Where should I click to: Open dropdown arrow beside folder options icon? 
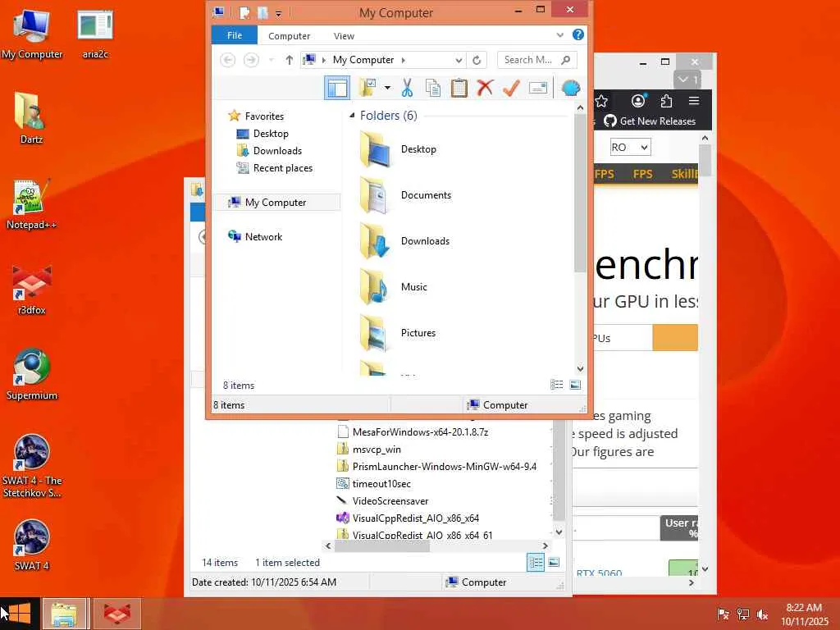[x=387, y=88]
